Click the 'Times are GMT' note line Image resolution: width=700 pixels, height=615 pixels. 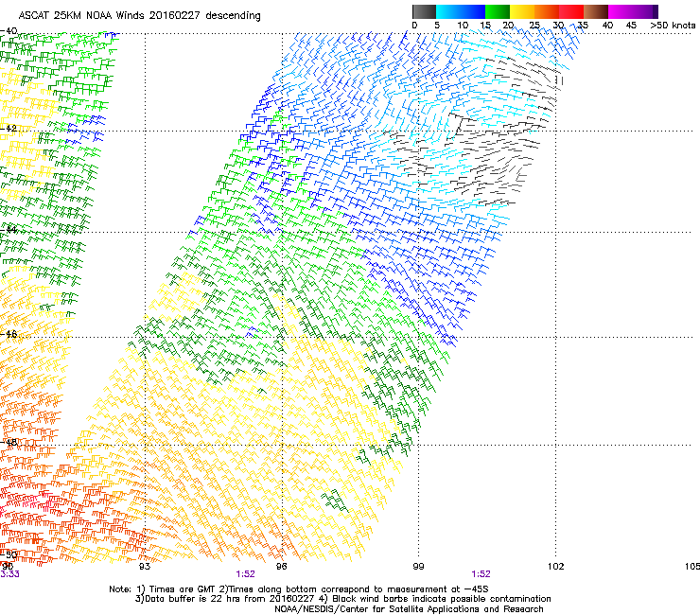pos(299,589)
